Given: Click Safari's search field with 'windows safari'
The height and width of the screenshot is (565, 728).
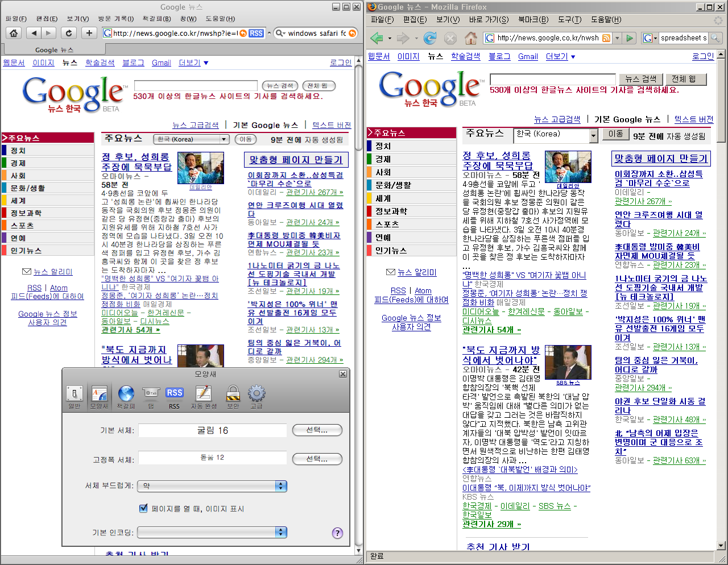Looking at the screenshot, I should coord(316,34).
